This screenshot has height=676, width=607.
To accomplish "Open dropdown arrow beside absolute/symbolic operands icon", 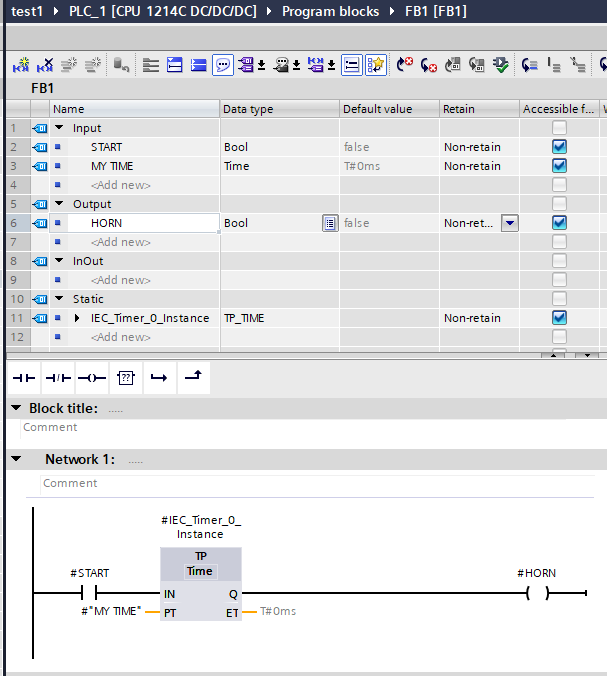I will (x=262, y=65).
